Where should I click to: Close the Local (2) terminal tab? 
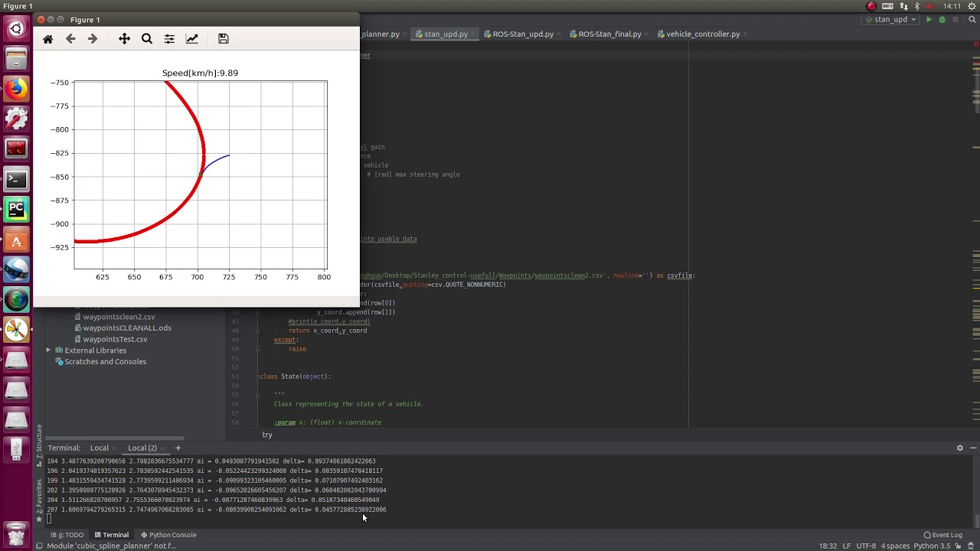(164, 448)
